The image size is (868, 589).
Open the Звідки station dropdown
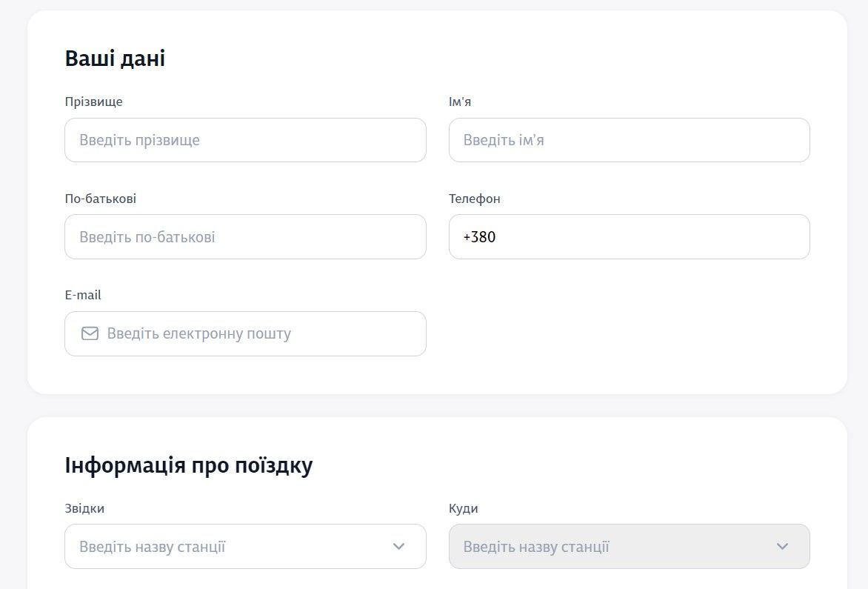(x=222, y=546)
